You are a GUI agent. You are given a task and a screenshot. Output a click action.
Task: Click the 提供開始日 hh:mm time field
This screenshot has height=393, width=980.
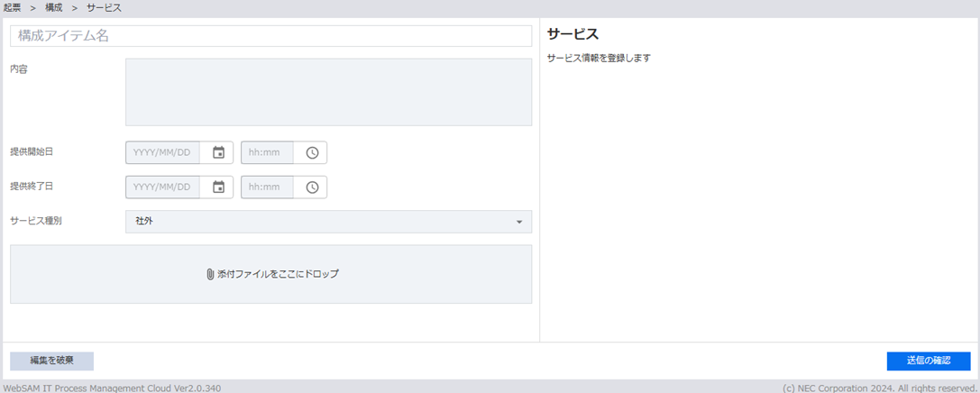tap(266, 153)
